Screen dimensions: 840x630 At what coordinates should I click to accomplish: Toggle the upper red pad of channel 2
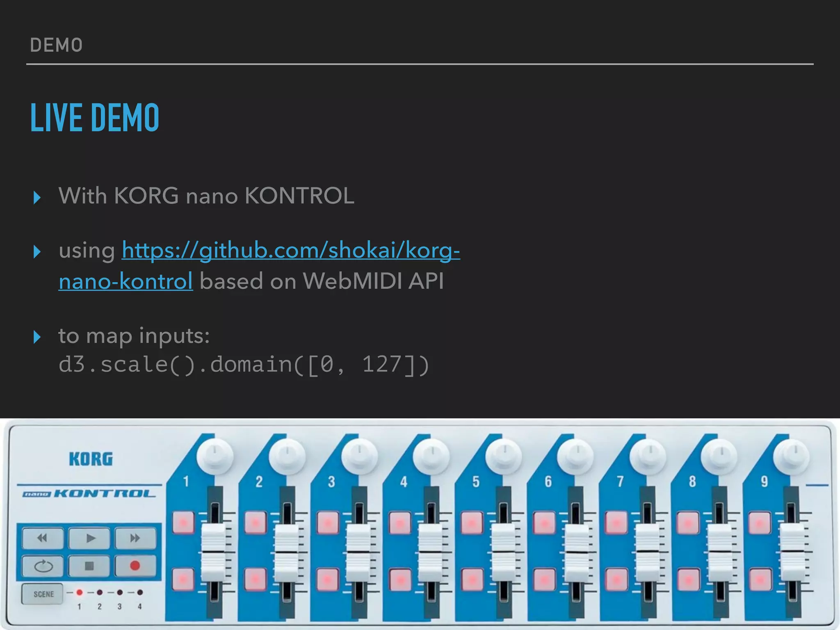pos(255,523)
